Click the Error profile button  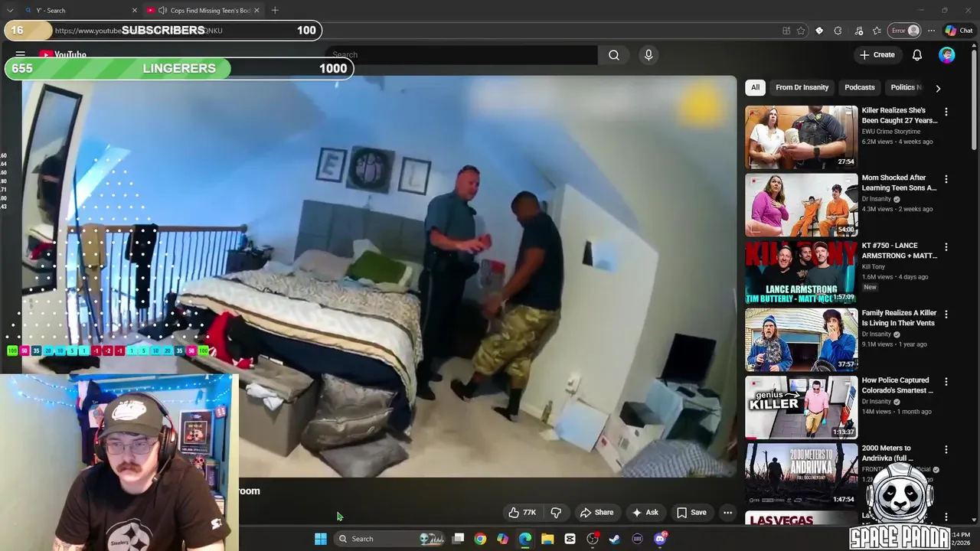[905, 31]
